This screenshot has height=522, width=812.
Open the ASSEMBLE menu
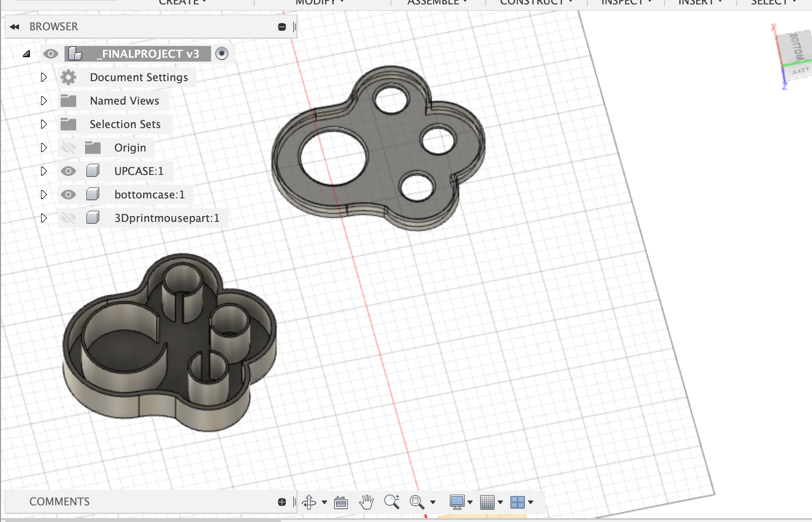point(437,2)
